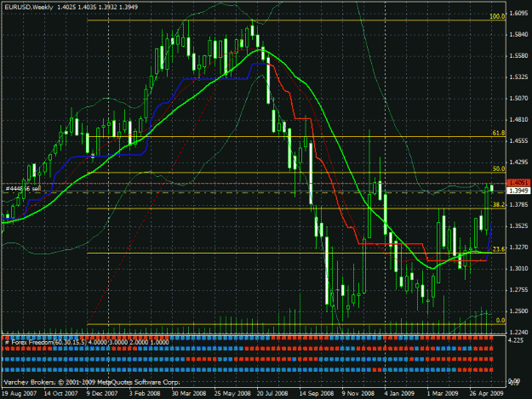Click the 19 Aug 2007 date label
The width and height of the screenshot is (532, 399).
tap(19, 394)
